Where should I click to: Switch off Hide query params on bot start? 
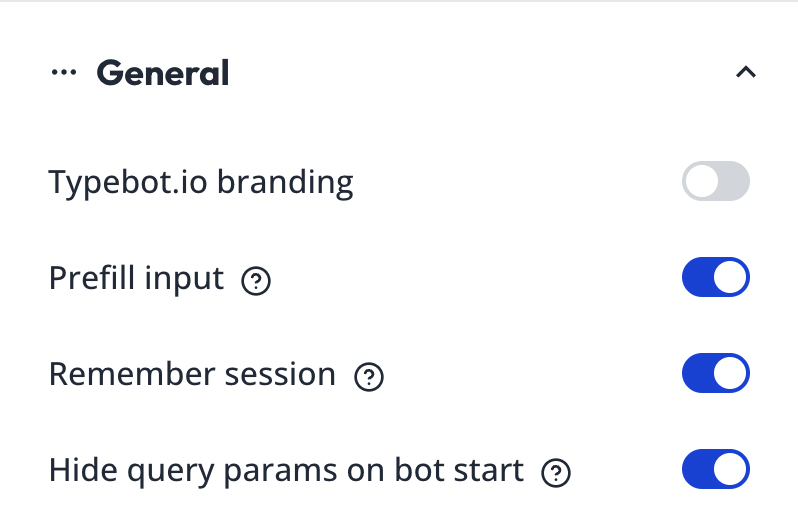coord(715,470)
